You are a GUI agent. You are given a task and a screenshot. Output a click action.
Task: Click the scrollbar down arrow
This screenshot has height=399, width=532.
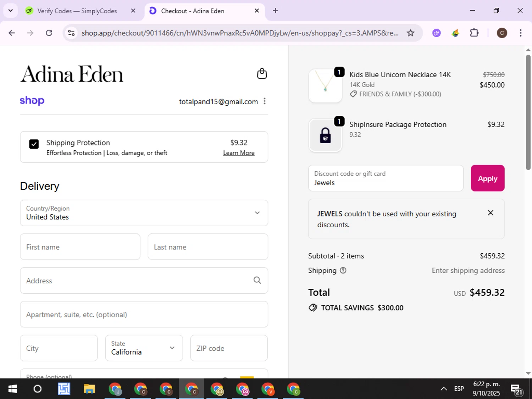(x=528, y=373)
